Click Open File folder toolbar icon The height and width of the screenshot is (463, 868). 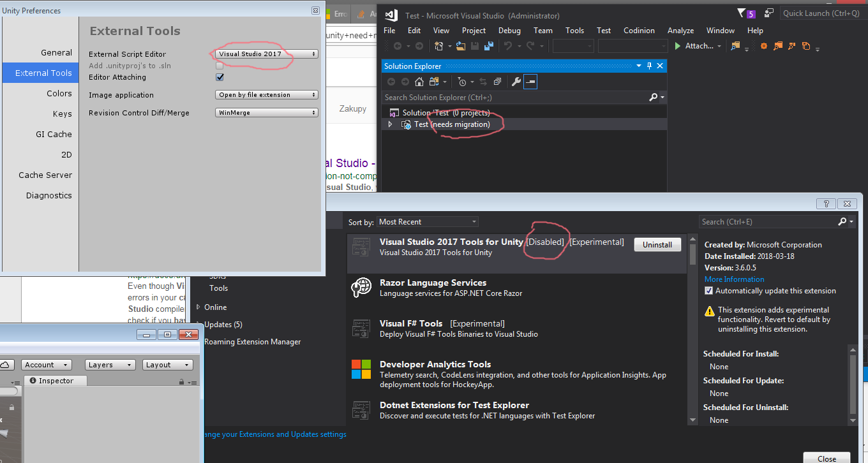click(460, 46)
